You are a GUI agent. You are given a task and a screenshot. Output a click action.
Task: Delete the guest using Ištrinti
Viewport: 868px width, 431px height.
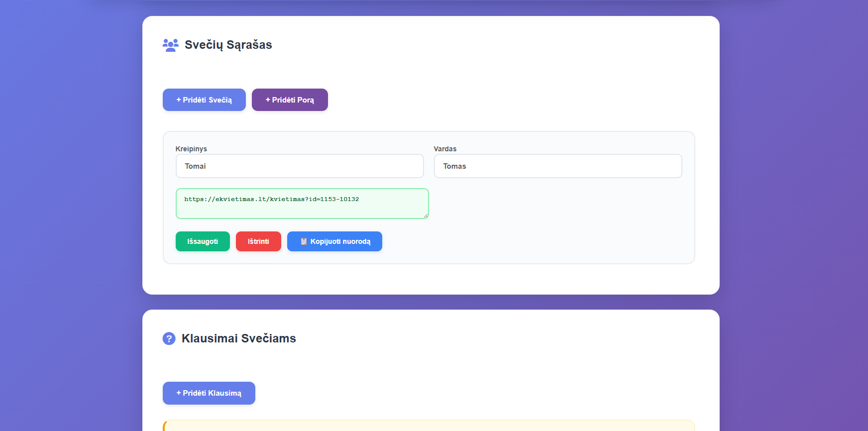(x=258, y=241)
